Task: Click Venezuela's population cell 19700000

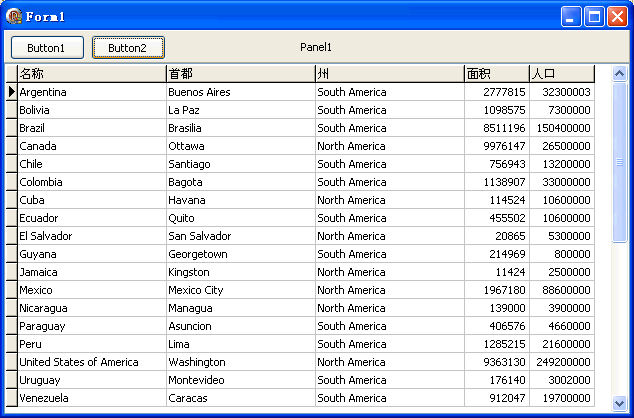Action: point(562,398)
